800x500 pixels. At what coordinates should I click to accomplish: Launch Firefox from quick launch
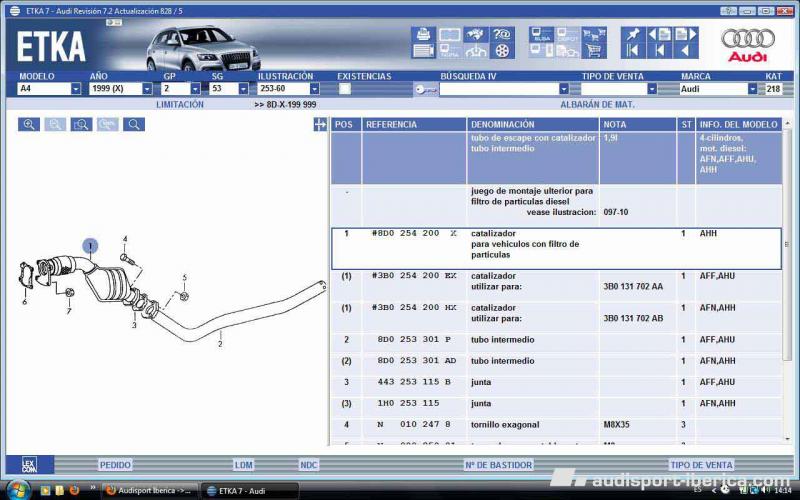coord(74,491)
